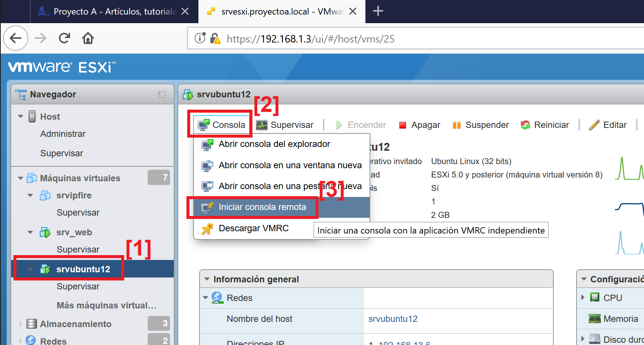Image resolution: width=644 pixels, height=345 pixels.
Task: Suspend the VM with Suspender
Action: coord(481,125)
